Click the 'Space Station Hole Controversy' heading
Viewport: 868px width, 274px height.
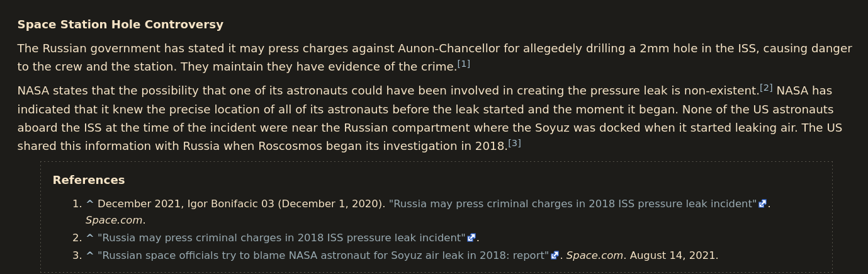coord(120,25)
